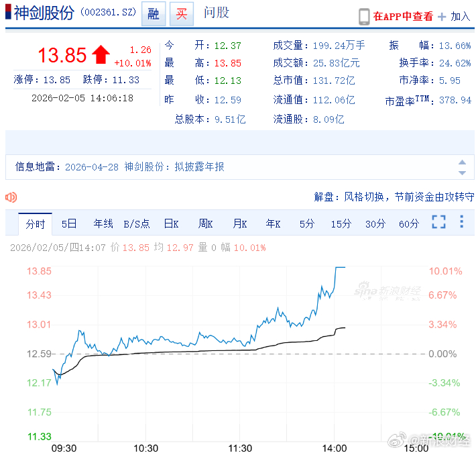This screenshot has width=476, height=453.
Task: Click the 市盈率TTM value 378.94
Action: [455, 100]
